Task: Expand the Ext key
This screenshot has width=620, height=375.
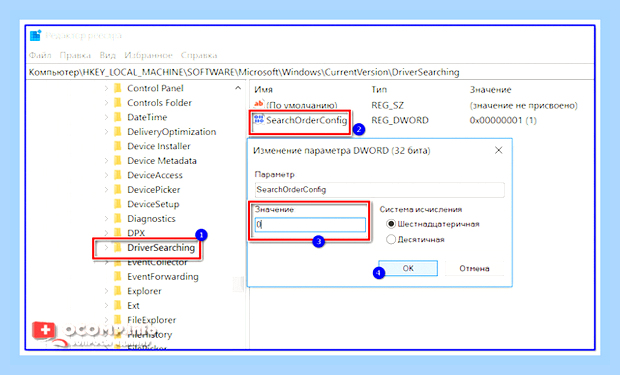Action: (106, 305)
